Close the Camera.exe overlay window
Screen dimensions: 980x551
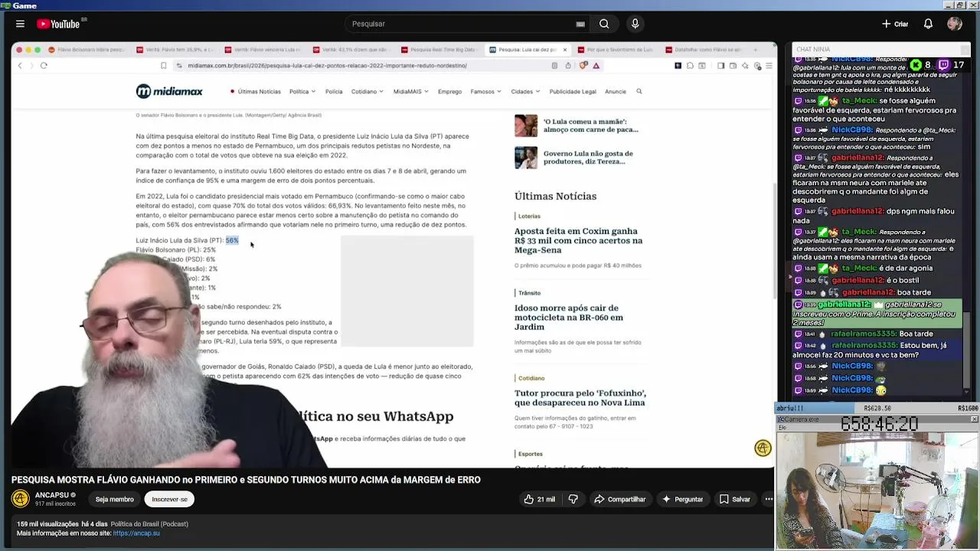pos(974,419)
